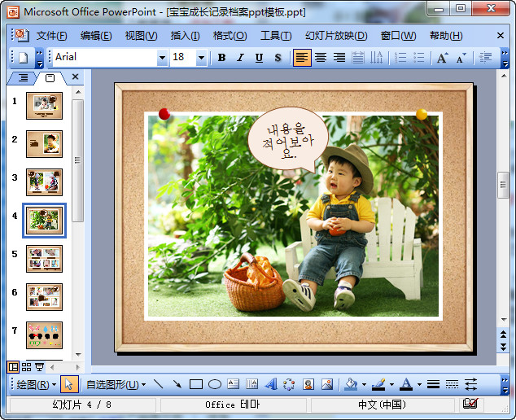Select slide 3 thumbnail
516x420 pixels.
coord(44,182)
